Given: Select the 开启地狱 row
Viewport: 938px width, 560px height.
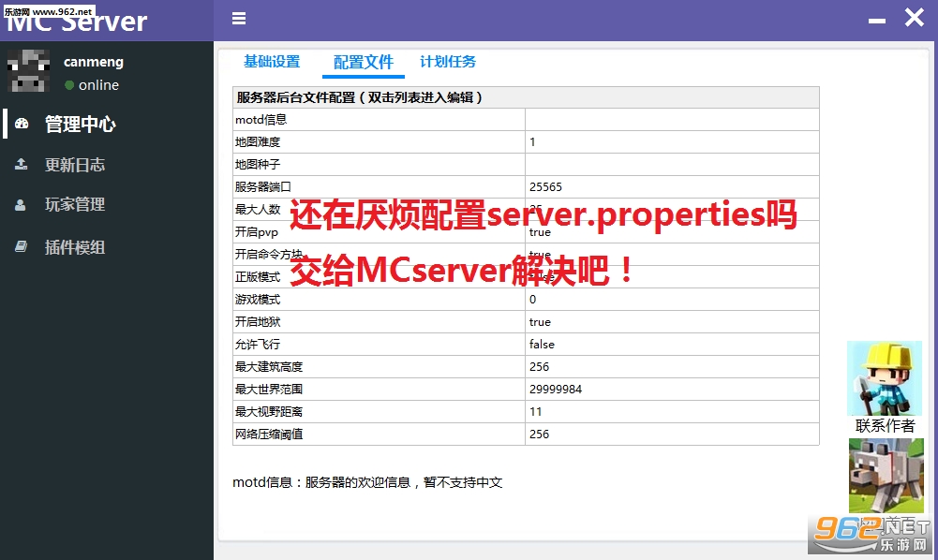Looking at the screenshot, I should coord(526,321).
